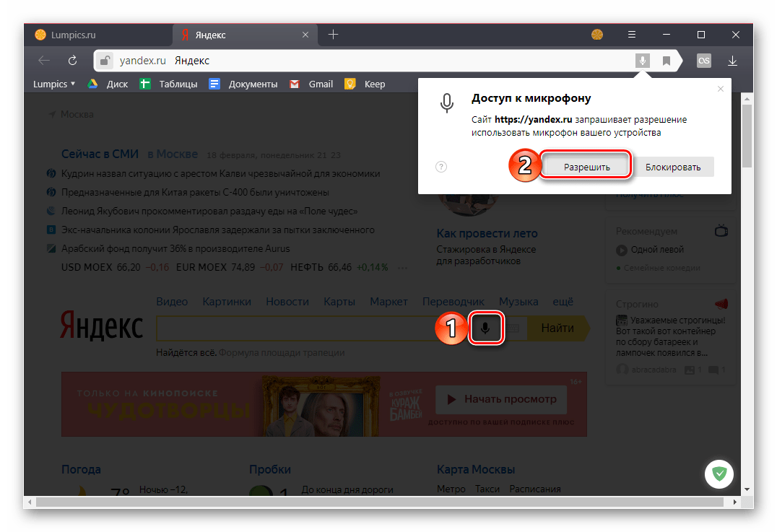Click the Строгино district heading
777x532 pixels.
coord(637,304)
